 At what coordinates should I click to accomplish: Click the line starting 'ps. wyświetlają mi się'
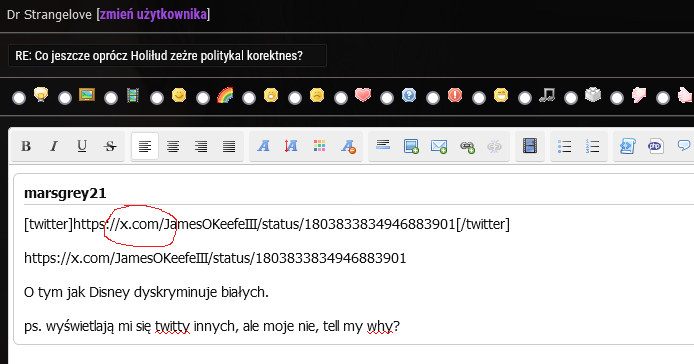[212, 326]
